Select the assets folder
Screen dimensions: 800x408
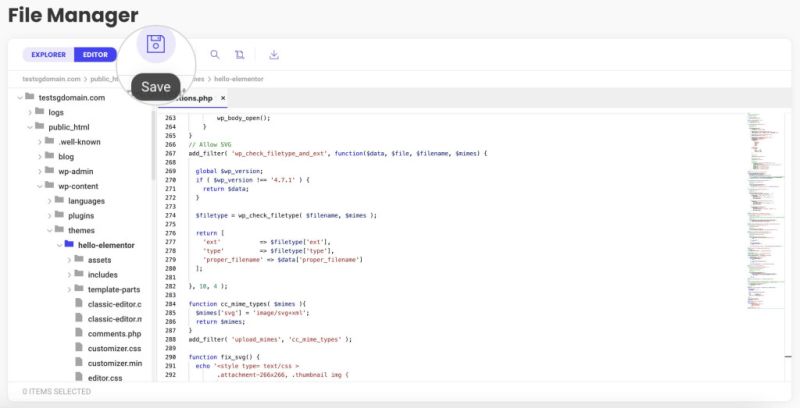tap(99, 260)
